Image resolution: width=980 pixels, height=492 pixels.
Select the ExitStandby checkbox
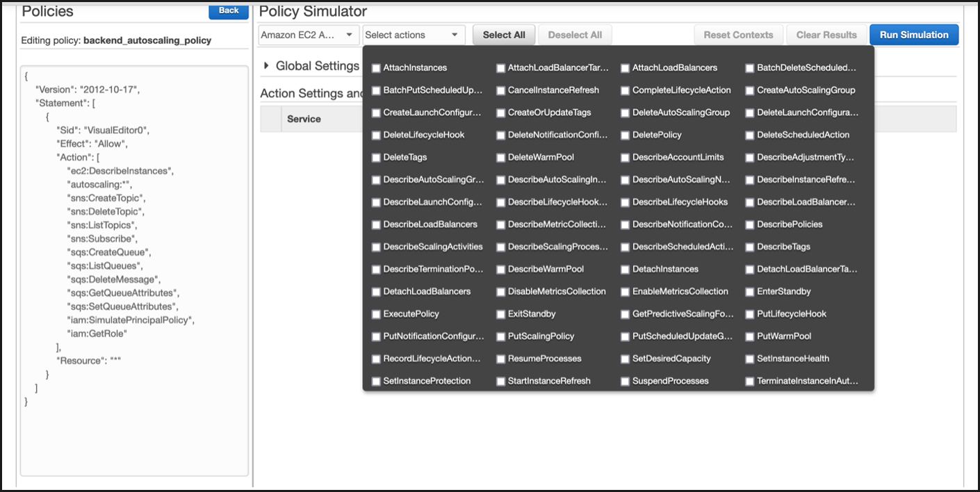point(500,314)
